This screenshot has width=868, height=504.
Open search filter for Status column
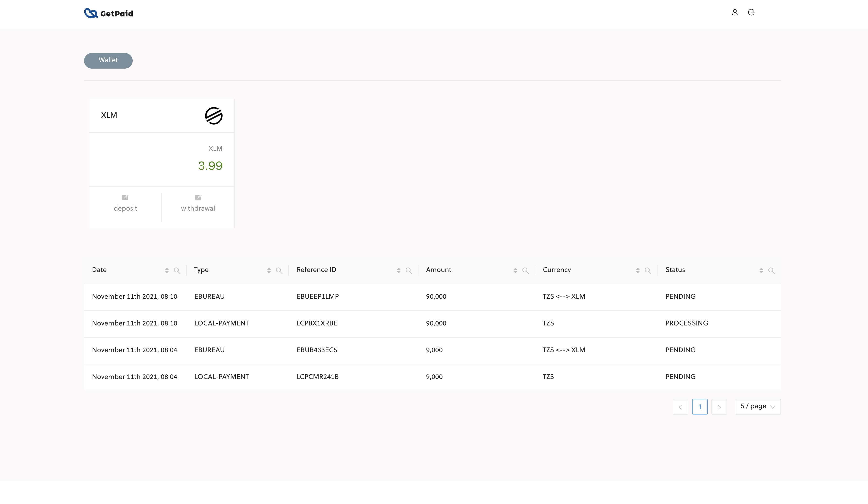771,271
